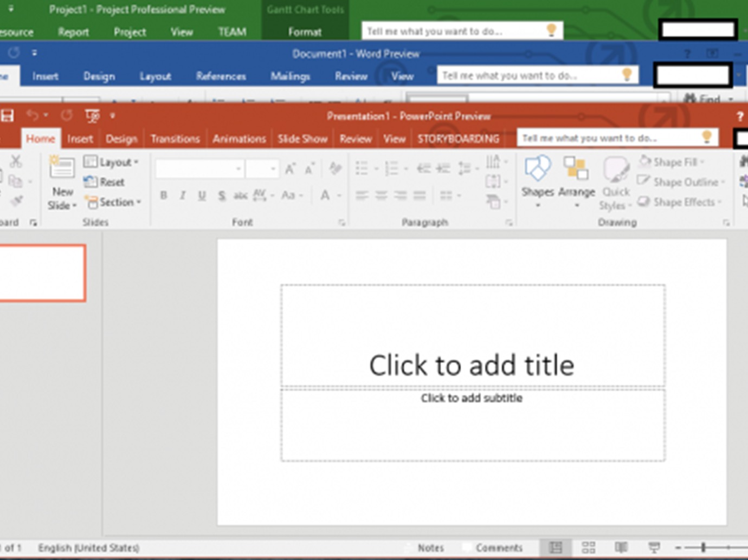
Task: Switch to the Animations tab
Action: [239, 139]
